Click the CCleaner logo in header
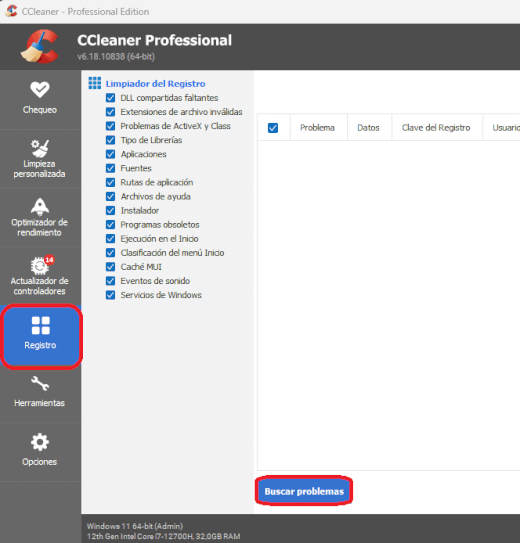The height and width of the screenshot is (543, 520). click(39, 46)
